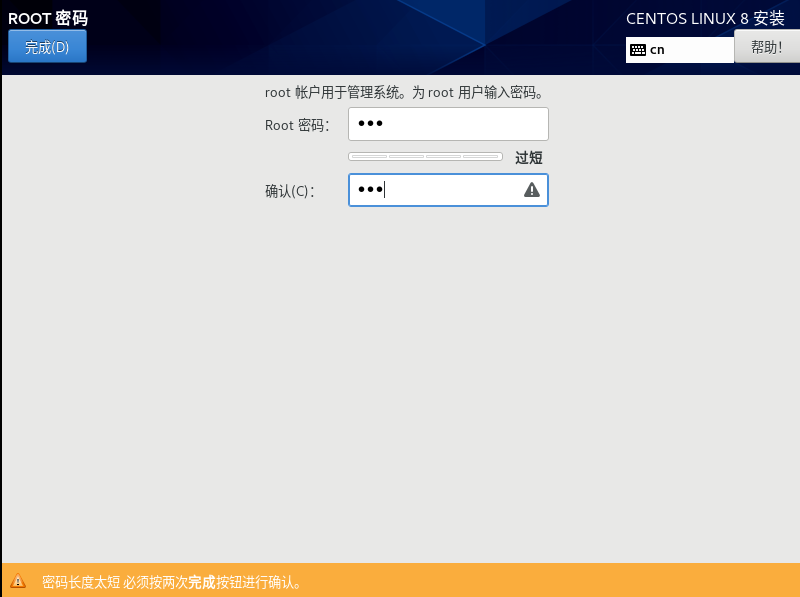Open 帮助! for installer help

(x=766, y=45)
